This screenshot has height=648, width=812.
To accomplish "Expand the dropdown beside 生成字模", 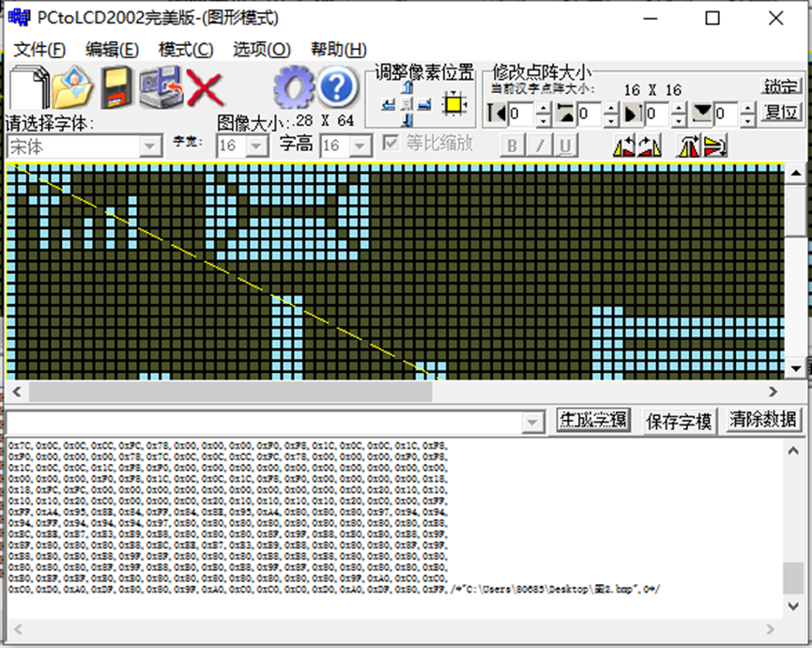I will click(532, 424).
